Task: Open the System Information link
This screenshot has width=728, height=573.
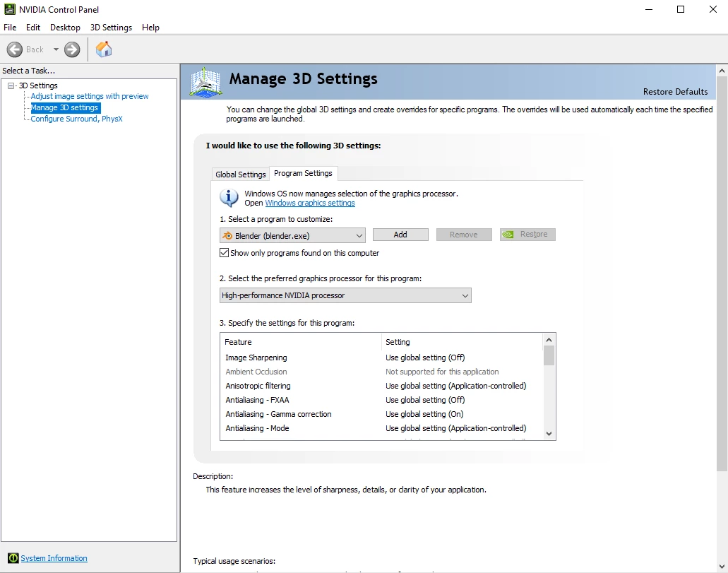Action: click(x=54, y=558)
